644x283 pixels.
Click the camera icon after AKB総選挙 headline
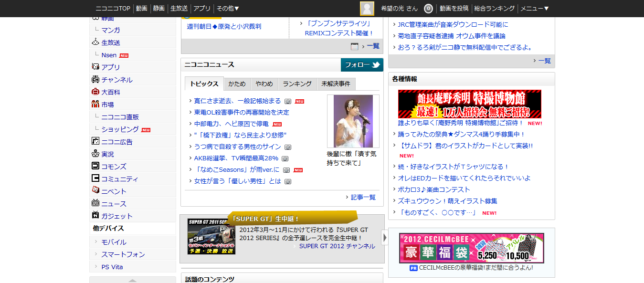[285, 158]
